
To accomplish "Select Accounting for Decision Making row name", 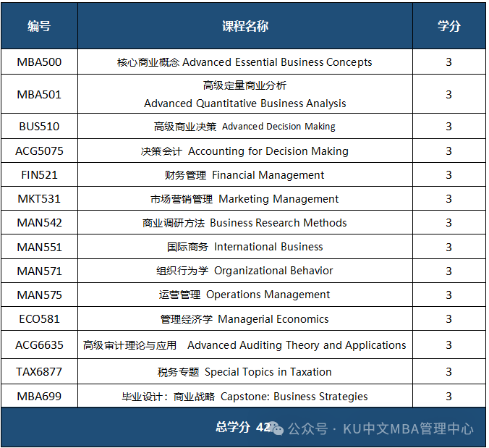I will click(244, 151).
